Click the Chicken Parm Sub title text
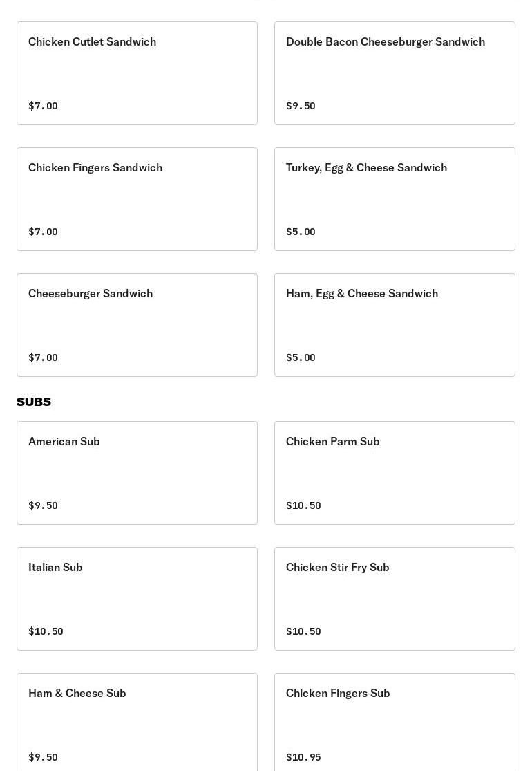This screenshot has width=532, height=771. [332, 441]
